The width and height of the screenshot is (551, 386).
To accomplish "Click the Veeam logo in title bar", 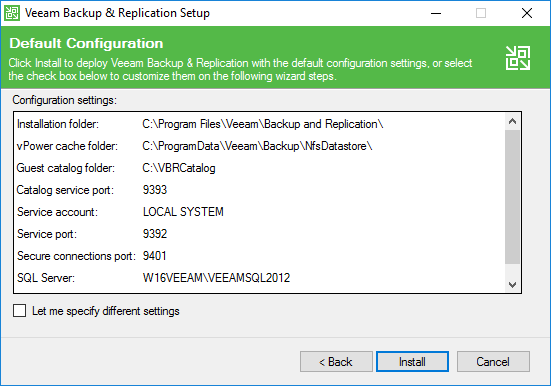I will point(12,13).
